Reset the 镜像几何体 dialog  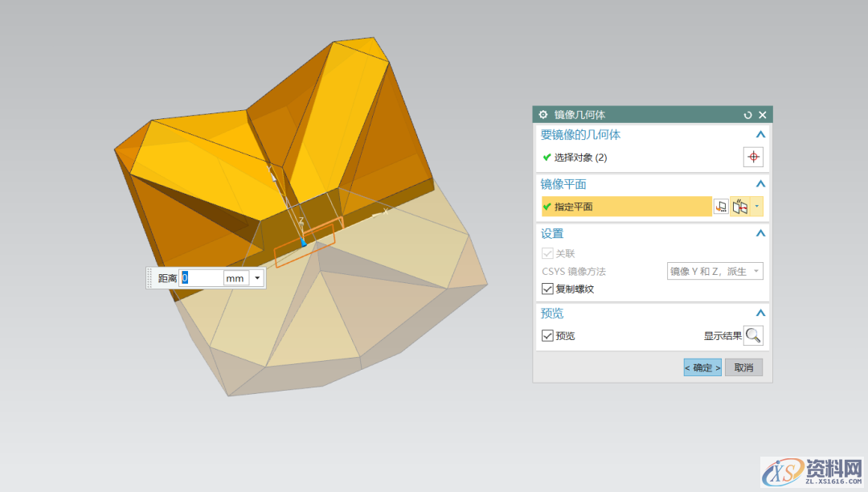click(x=747, y=114)
